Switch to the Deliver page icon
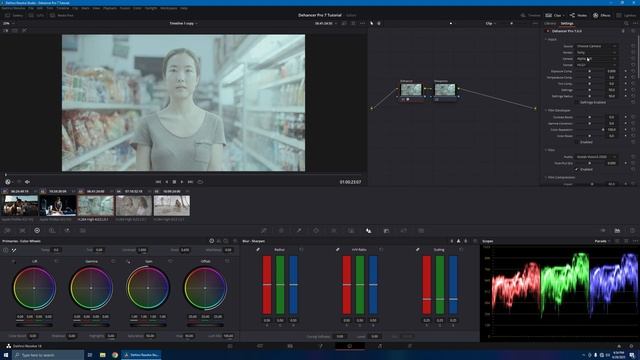This screenshot has height=360, width=640. [x=410, y=346]
